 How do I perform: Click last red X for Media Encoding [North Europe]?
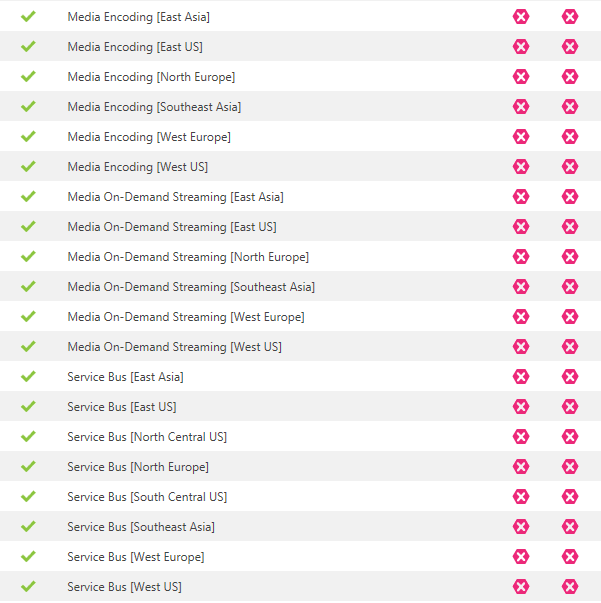pos(570,77)
